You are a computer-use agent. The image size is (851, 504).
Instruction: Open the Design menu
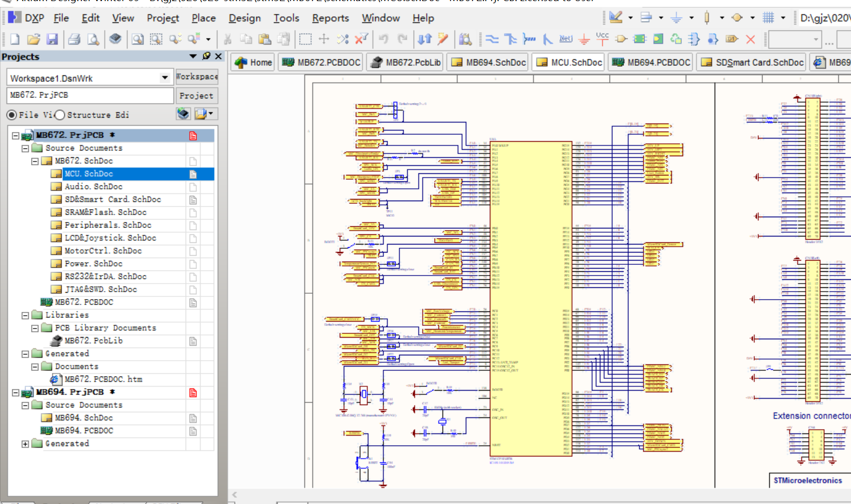(245, 18)
